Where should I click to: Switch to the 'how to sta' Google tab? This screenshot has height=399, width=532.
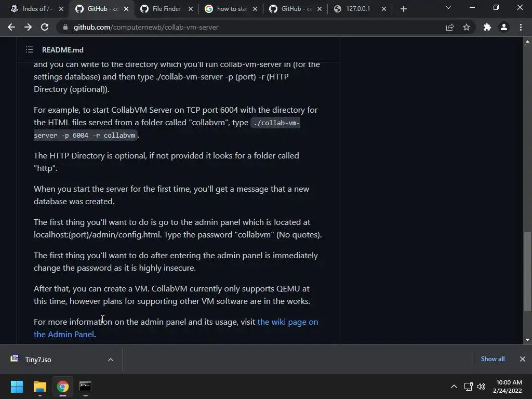point(231,9)
